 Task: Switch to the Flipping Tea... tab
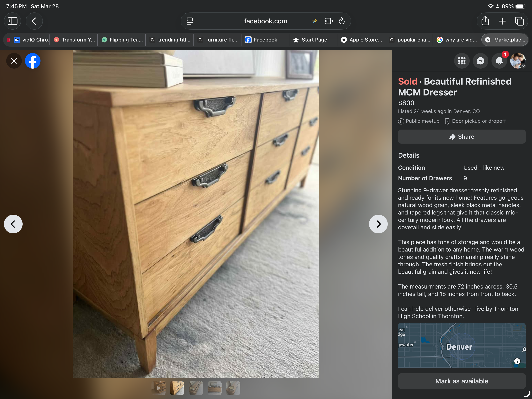pyautogui.click(x=122, y=40)
